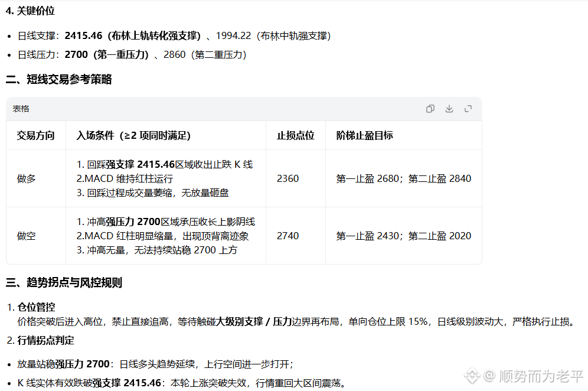The image size is (588, 391).
Task: Click the line 回踩强支撑 2415.46区域收出止跌 K 线
Action: point(165,164)
